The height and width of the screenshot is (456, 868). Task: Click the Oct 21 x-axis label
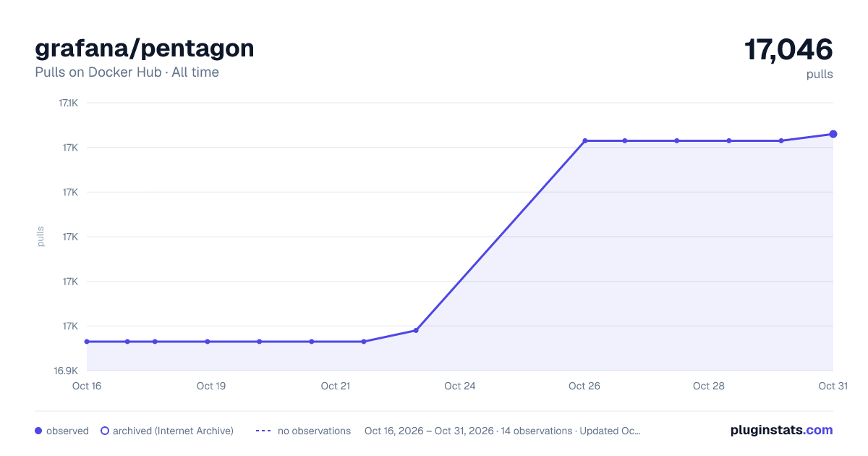pos(336,386)
